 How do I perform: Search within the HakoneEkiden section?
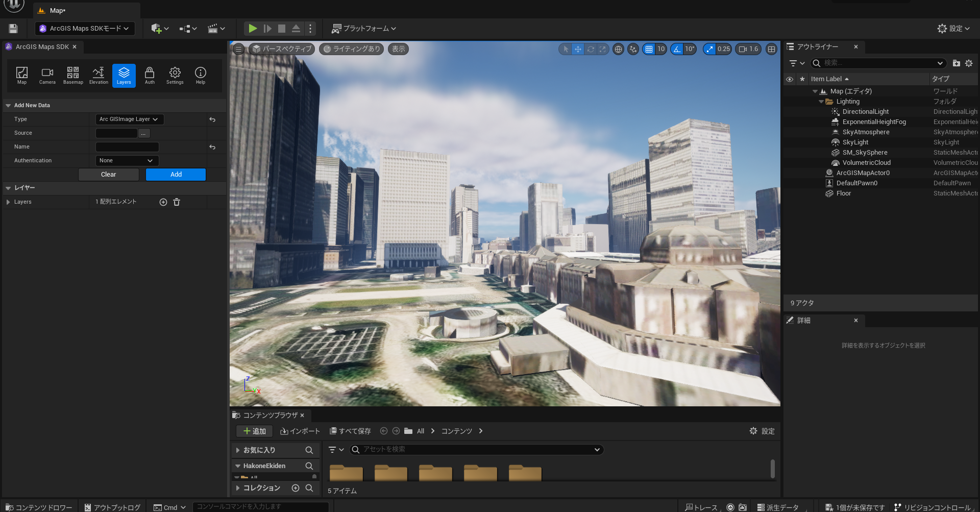tap(309, 466)
